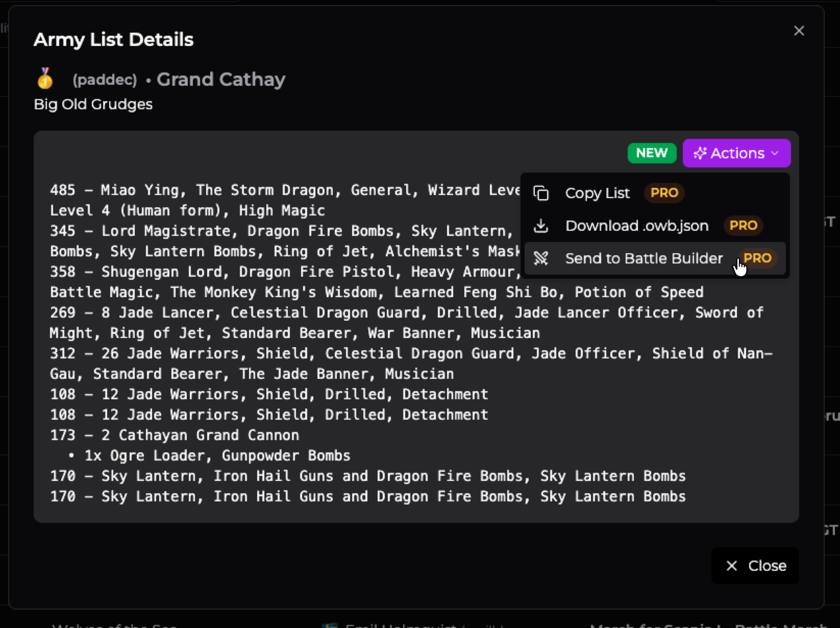Select the Big Old Grudges list title
This screenshot has height=628, width=840.
click(93, 104)
